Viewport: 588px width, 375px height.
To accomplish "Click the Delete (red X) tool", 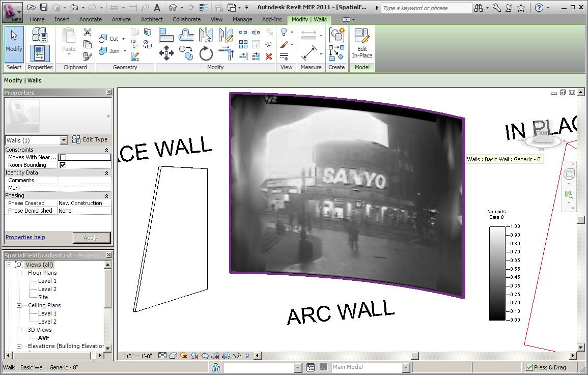I will point(268,57).
